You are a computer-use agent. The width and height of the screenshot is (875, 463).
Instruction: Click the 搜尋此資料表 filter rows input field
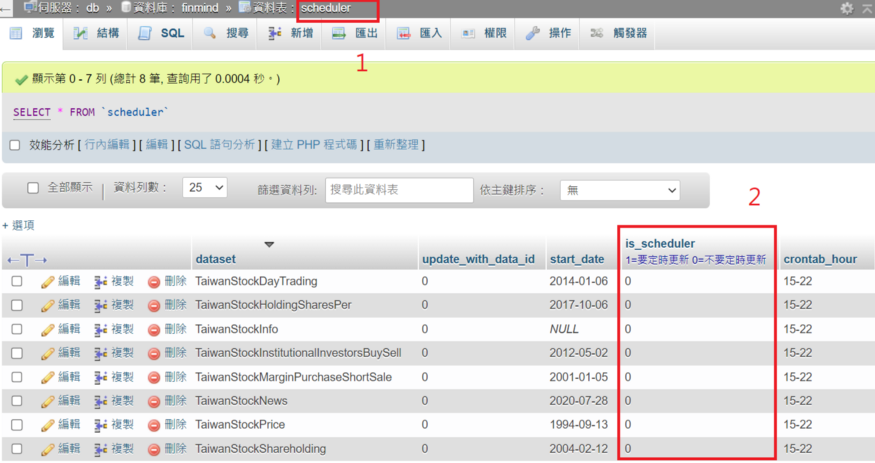click(398, 189)
